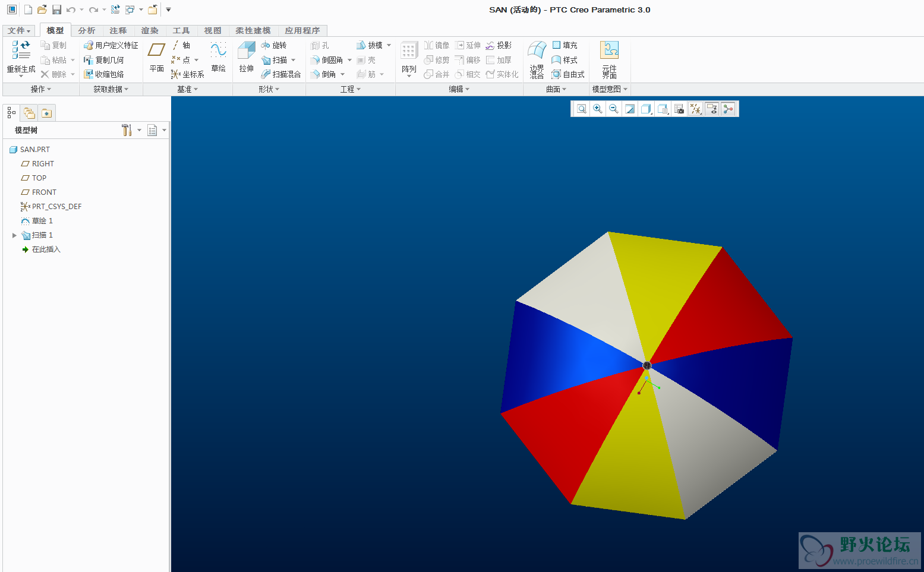Switch to the 分析 analysis tab

[87, 30]
